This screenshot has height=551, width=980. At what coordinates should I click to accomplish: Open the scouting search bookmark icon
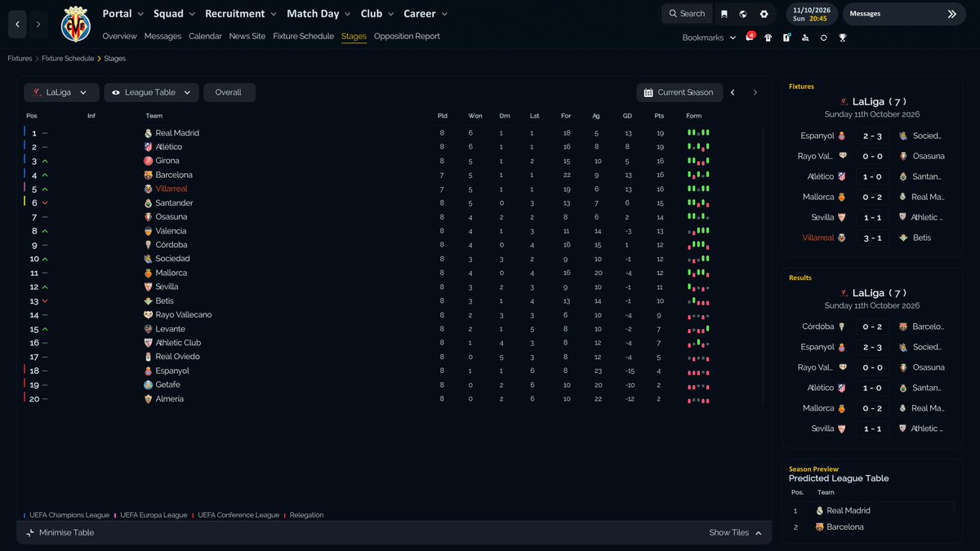[805, 38]
